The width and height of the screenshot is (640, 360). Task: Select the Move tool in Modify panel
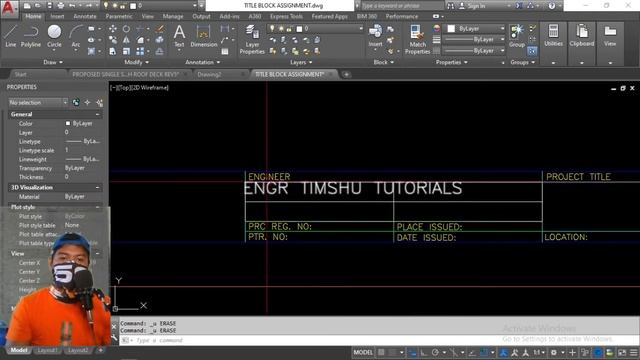(113, 29)
